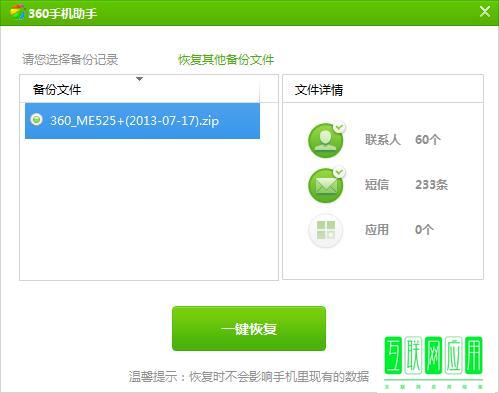Click the 短信 label
The width and height of the screenshot is (499, 393).
click(377, 185)
